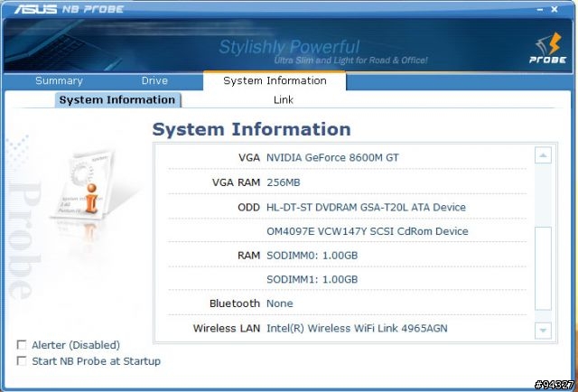Enable the Alerter (Disabled) checkbox

[22, 345]
